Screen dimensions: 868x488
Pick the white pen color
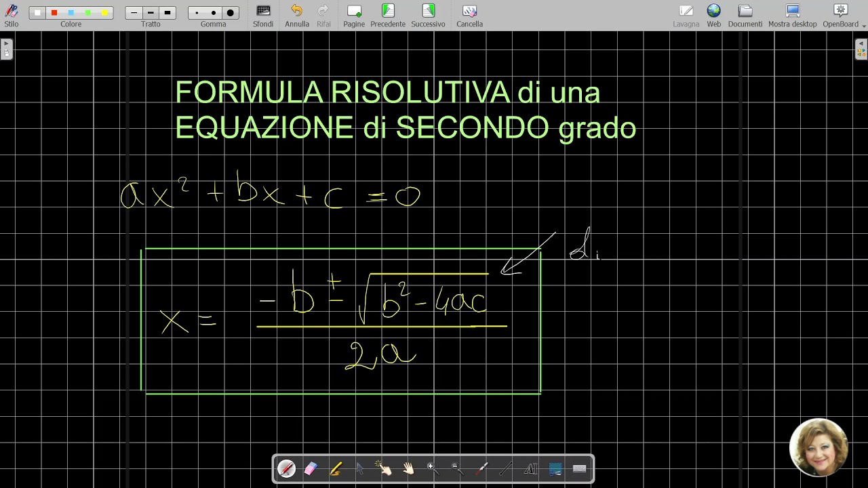[38, 12]
